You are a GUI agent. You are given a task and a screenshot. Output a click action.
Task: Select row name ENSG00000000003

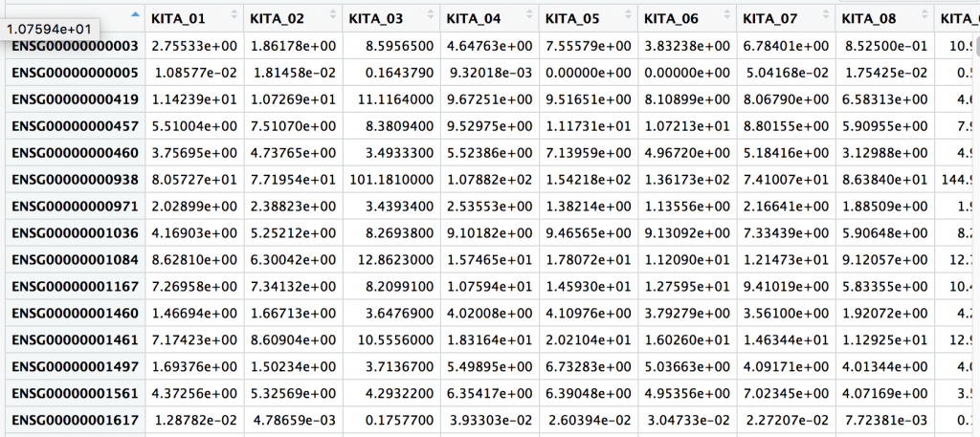pyautogui.click(x=75, y=46)
